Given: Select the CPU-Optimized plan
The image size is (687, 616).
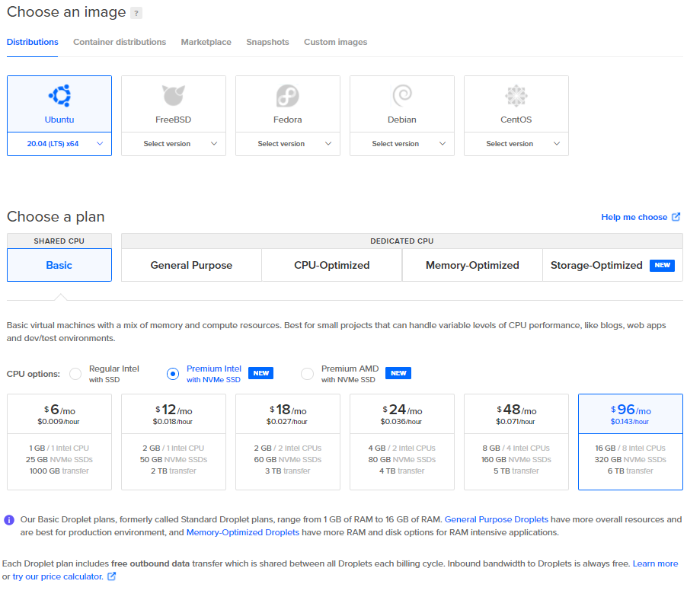Looking at the screenshot, I should point(331,265).
